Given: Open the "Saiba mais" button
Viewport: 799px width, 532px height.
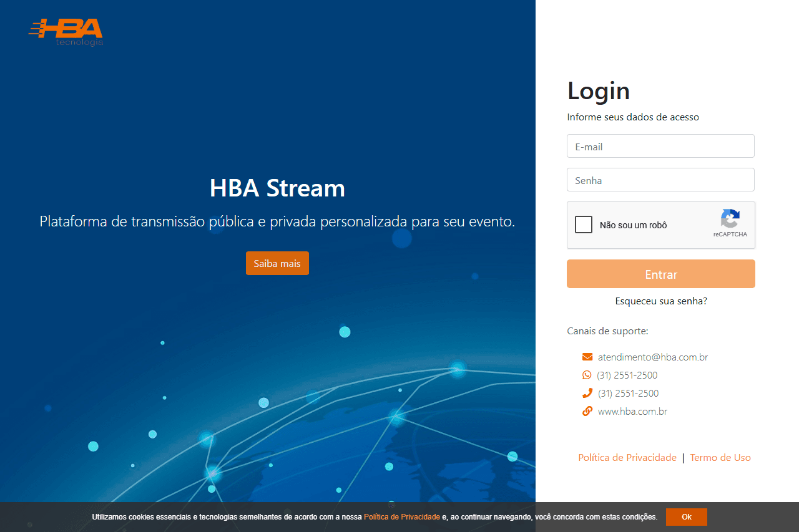Looking at the screenshot, I should [277, 263].
